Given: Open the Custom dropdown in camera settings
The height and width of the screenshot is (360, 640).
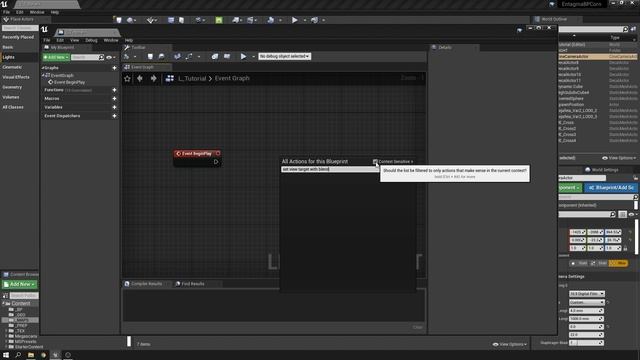Looking at the screenshot, I should coord(587,302).
